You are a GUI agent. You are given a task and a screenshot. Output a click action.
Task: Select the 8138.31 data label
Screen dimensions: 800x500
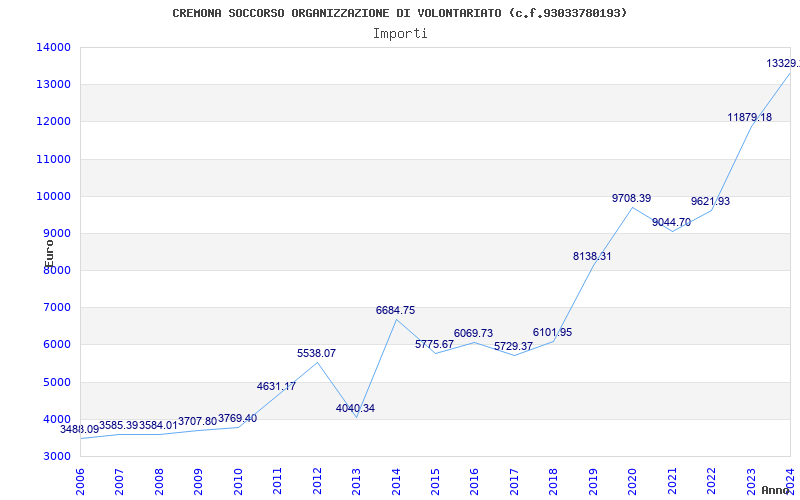click(592, 256)
